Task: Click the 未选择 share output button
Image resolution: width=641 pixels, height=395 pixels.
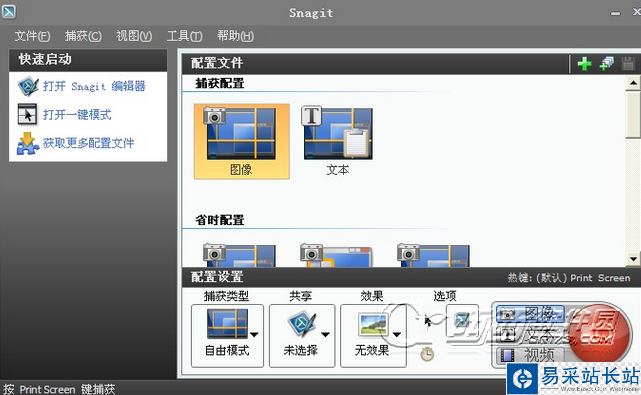Action: (302, 336)
